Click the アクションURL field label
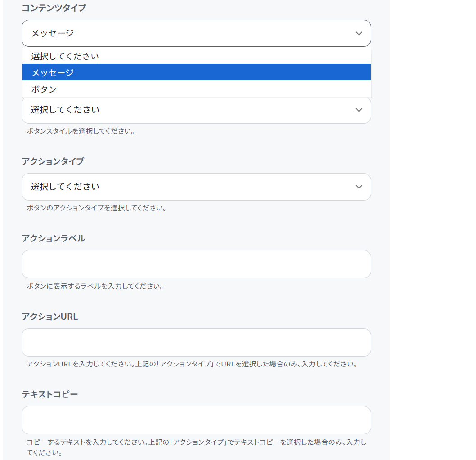The width and height of the screenshot is (476, 460). 49,317
